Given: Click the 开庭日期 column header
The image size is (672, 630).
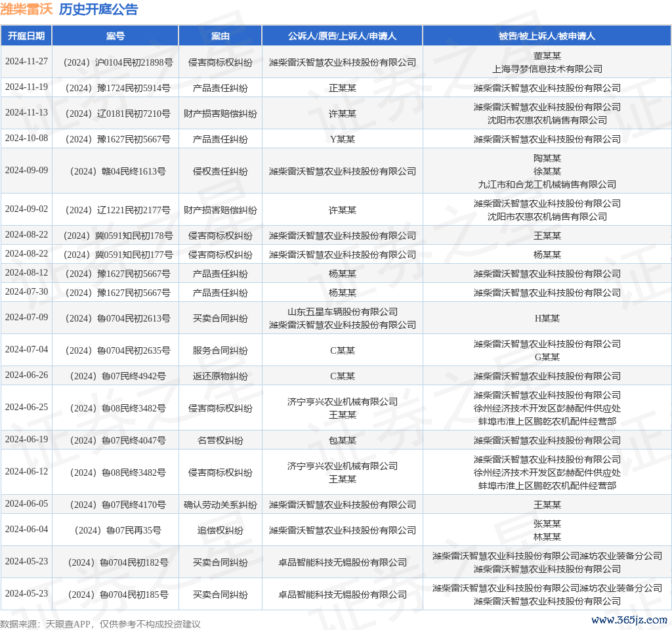Looking at the screenshot, I should (26, 36).
